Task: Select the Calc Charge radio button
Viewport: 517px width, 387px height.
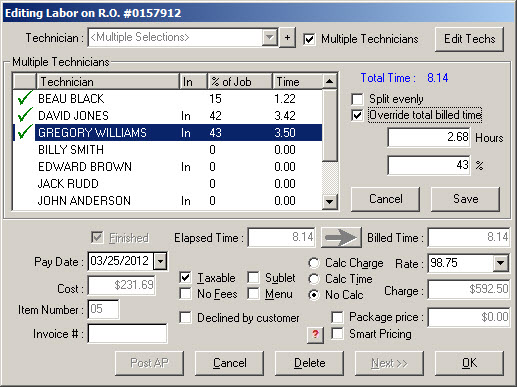Action: pos(314,263)
